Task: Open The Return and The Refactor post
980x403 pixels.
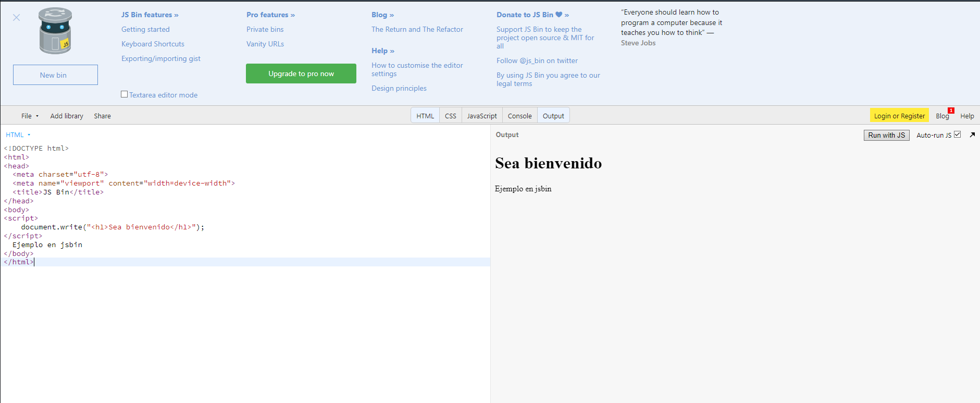Action: [x=417, y=29]
